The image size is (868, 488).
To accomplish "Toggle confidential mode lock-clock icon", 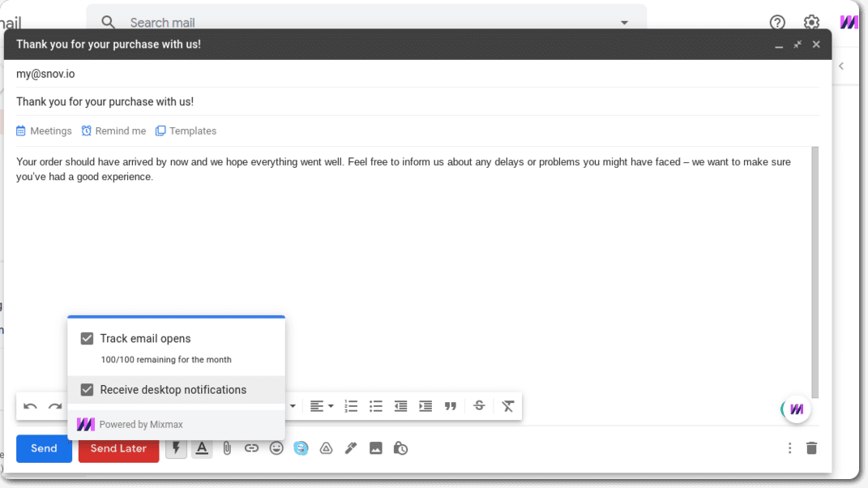I will tap(400, 448).
